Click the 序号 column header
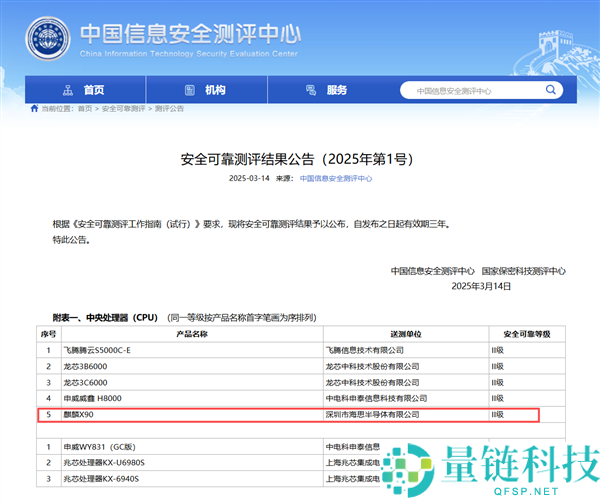 click(49, 334)
